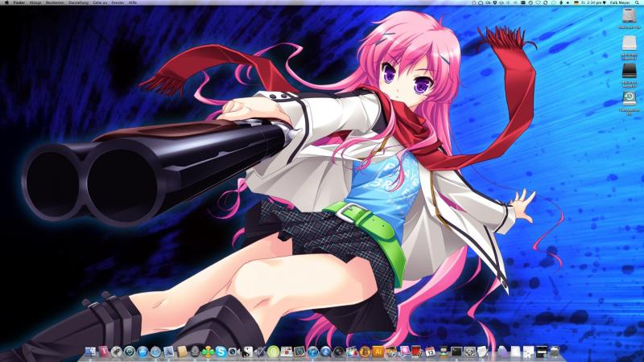Open the white external drive on desktop
Screen dimensions: 644x362
click(x=629, y=43)
